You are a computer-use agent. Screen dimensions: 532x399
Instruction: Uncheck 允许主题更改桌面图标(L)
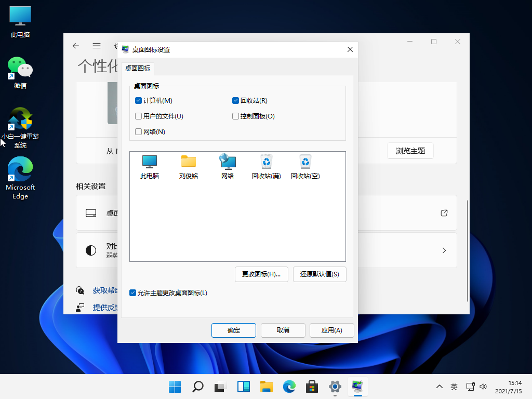pos(133,292)
